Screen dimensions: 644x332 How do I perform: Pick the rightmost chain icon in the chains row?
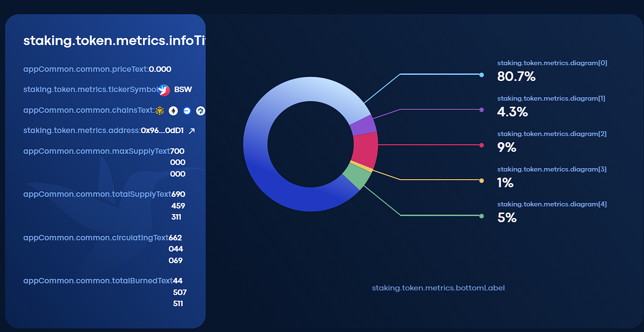coord(201,110)
